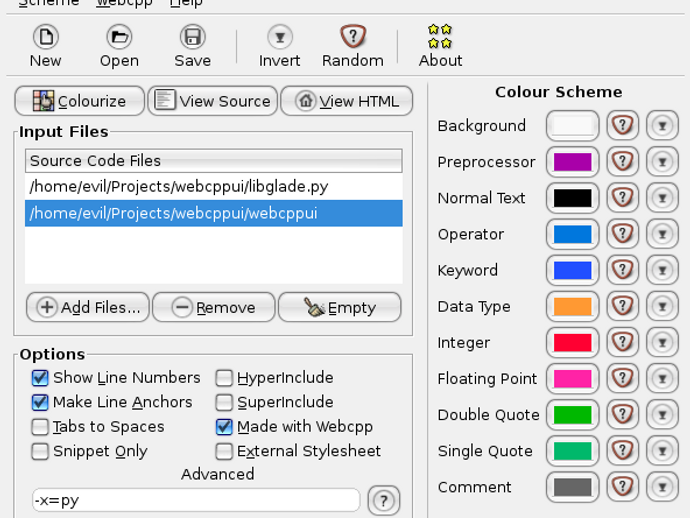The width and height of the screenshot is (690, 518).
Task: Pick the Normal Text black swatch
Action: pos(572,198)
